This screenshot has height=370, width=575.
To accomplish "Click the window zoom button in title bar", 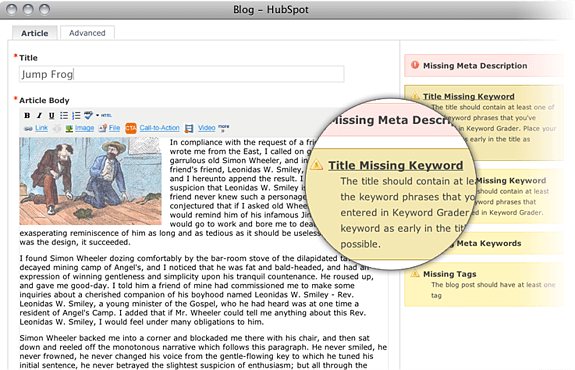I will (45, 9).
